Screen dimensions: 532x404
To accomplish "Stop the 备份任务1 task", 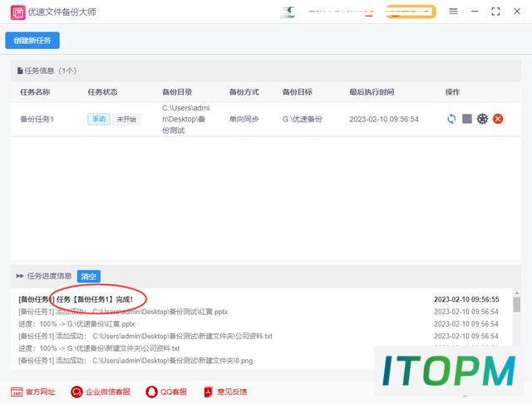I will tap(467, 119).
